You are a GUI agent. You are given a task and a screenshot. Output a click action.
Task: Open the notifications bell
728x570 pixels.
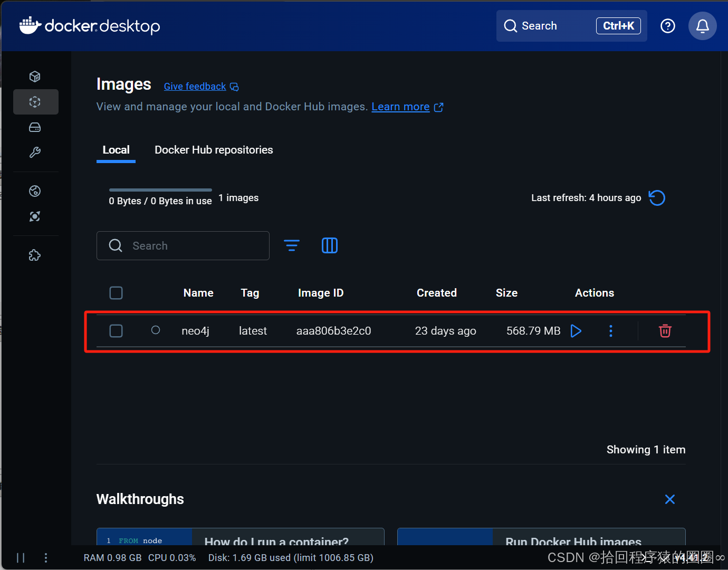coord(703,26)
